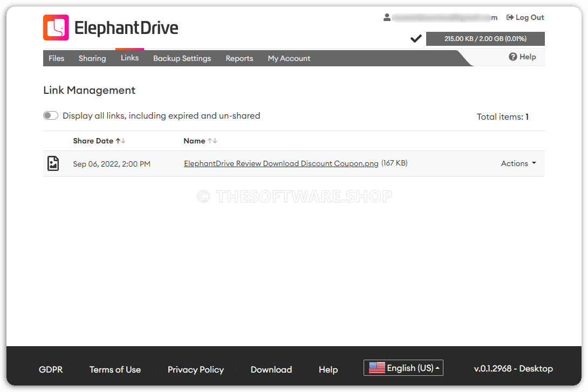Click the Name column header
588x392 pixels.
tap(194, 141)
